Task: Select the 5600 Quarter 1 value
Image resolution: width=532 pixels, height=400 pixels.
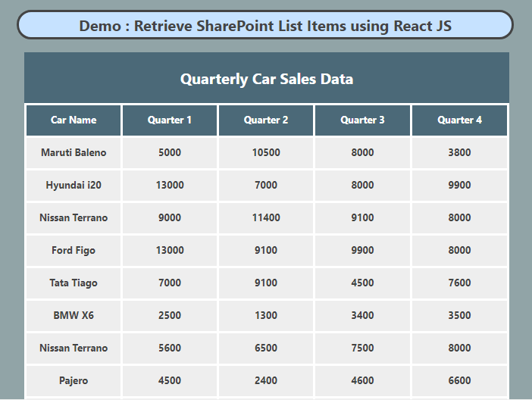Action: click(170, 348)
